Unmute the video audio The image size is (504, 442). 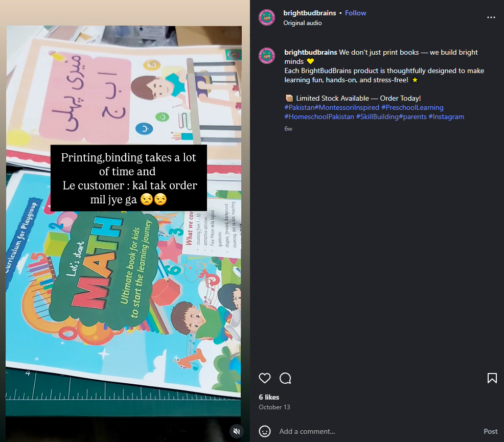pyautogui.click(x=237, y=431)
